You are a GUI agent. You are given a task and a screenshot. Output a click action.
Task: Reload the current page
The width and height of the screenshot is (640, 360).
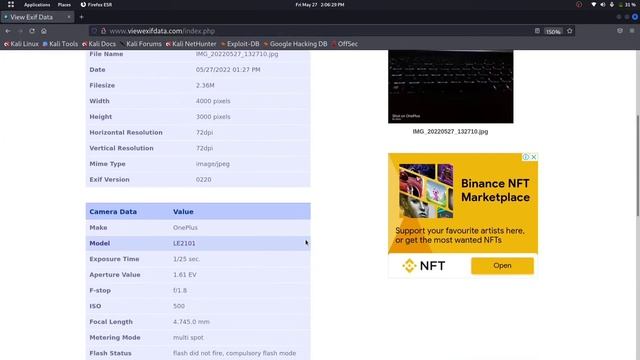pos(32,31)
